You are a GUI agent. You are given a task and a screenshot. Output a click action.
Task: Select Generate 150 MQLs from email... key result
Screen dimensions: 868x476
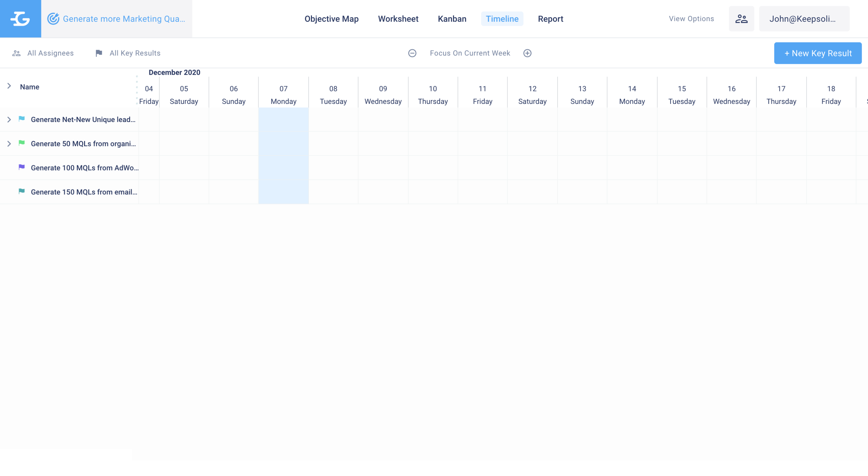coord(84,192)
